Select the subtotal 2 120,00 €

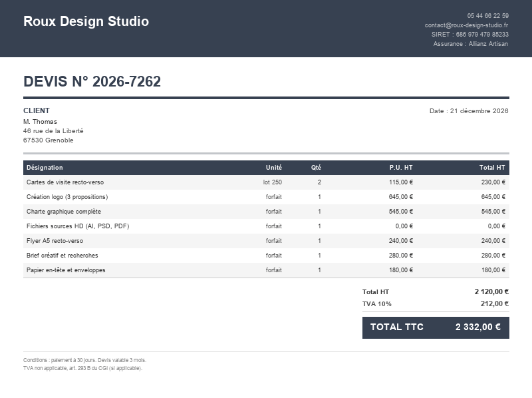pos(491,292)
